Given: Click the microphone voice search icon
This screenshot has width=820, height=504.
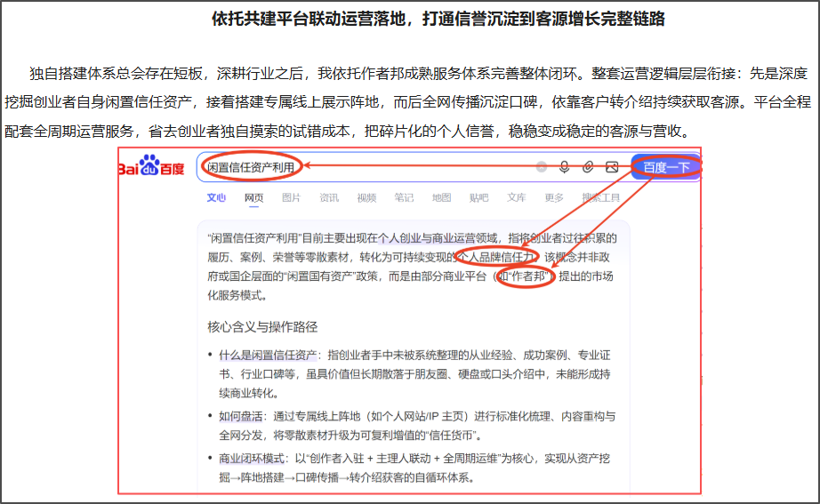Looking at the screenshot, I should coord(564,167).
